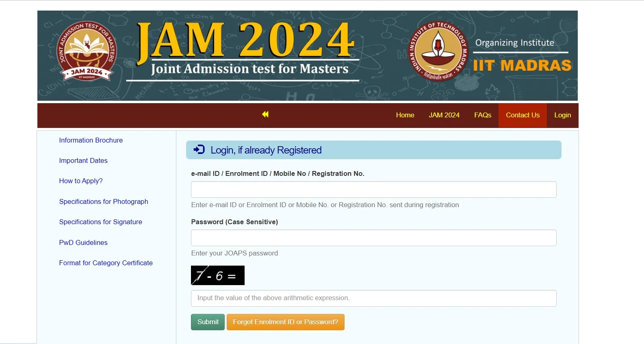This screenshot has width=644, height=344.
Task: Click the 'Enter your JOAPS password' hint
Action: pos(235,253)
